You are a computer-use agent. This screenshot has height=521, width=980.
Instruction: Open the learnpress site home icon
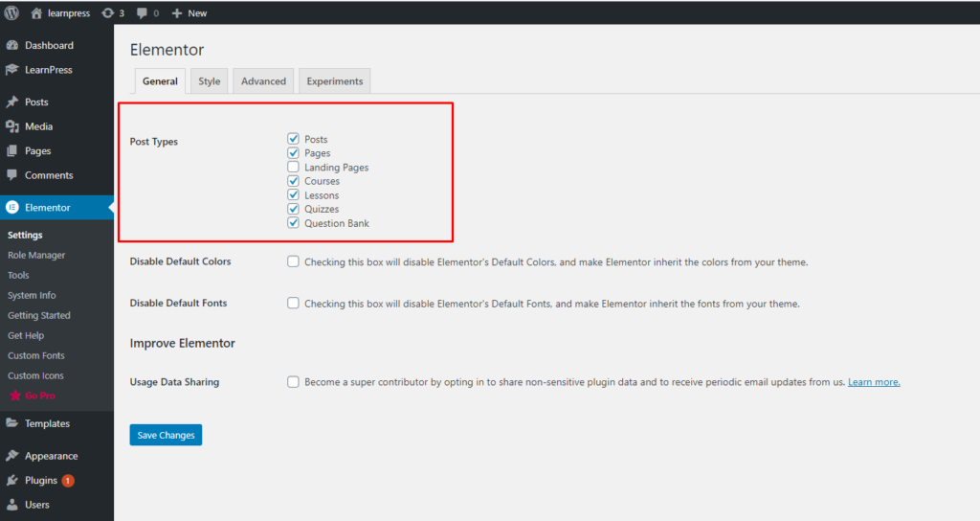pos(36,13)
